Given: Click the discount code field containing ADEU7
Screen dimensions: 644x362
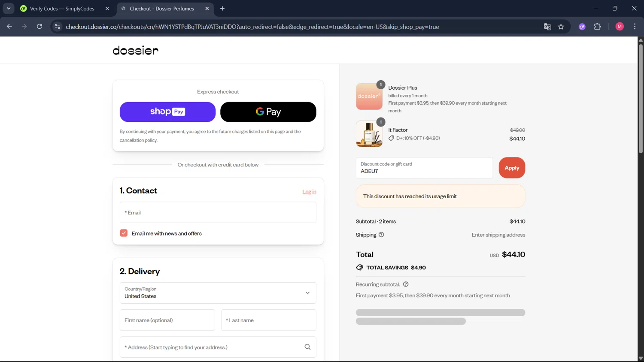Looking at the screenshot, I should point(424,168).
